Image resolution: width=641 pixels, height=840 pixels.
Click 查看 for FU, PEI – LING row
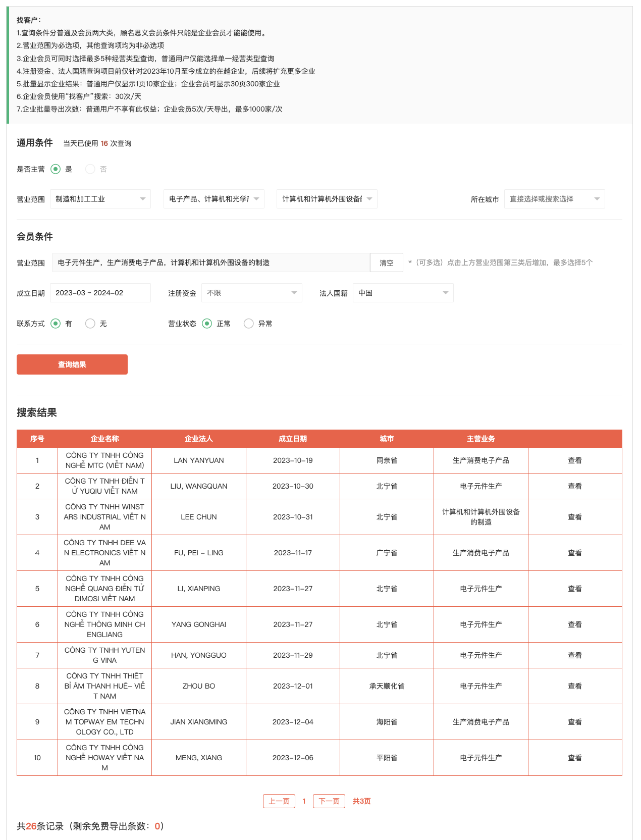[575, 553]
